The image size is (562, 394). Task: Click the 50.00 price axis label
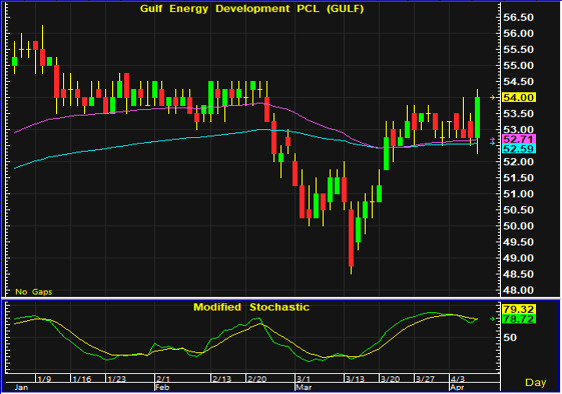pyautogui.click(x=518, y=226)
